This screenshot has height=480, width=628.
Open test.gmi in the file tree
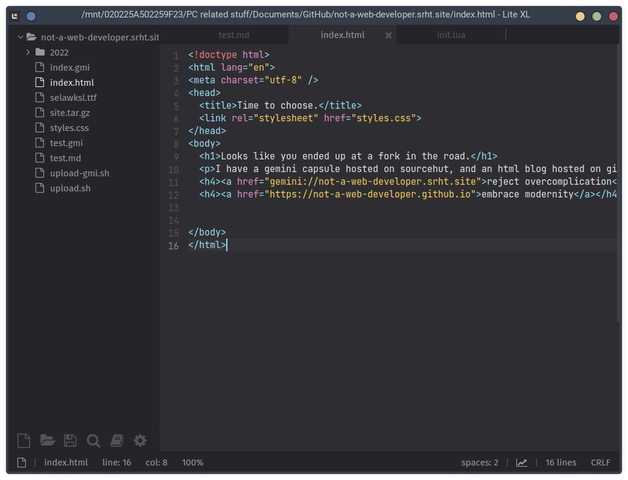point(66,143)
